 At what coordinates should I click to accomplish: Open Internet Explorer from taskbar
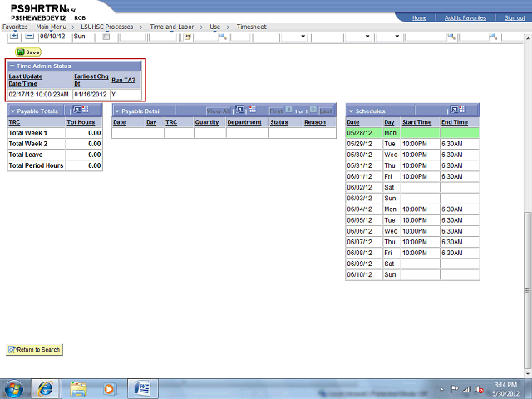click(45, 387)
